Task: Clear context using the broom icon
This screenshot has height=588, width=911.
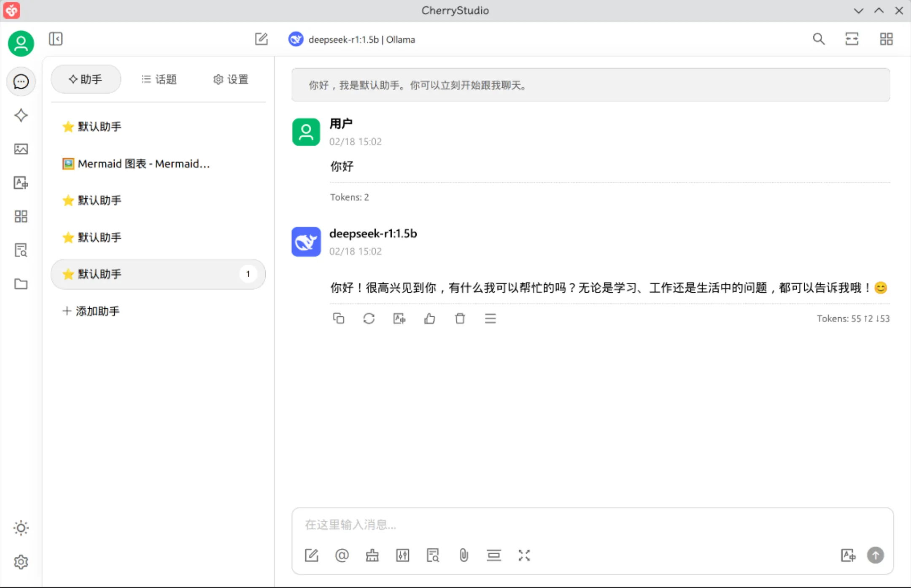Action: pos(372,556)
